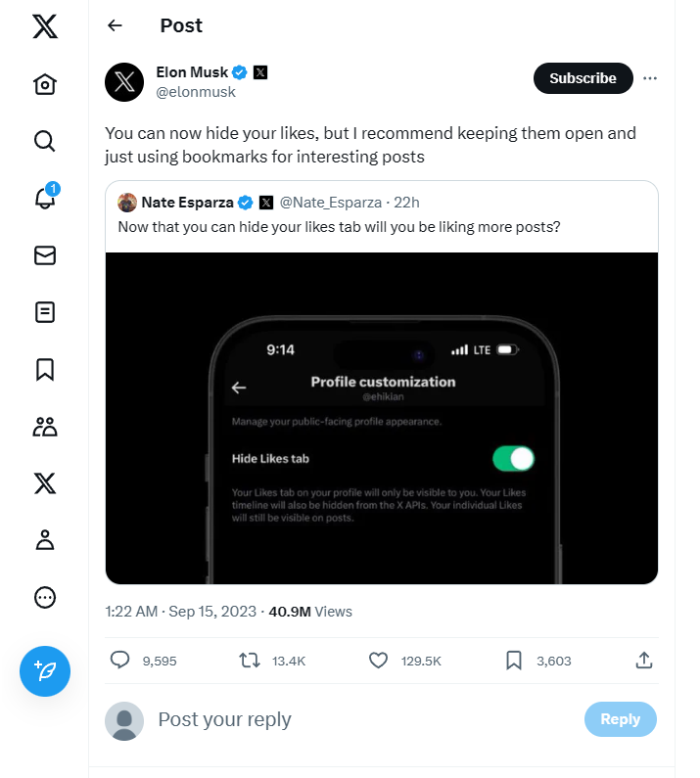Open Bookmarks in sidebar
This screenshot has height=778, width=700.
click(45, 369)
